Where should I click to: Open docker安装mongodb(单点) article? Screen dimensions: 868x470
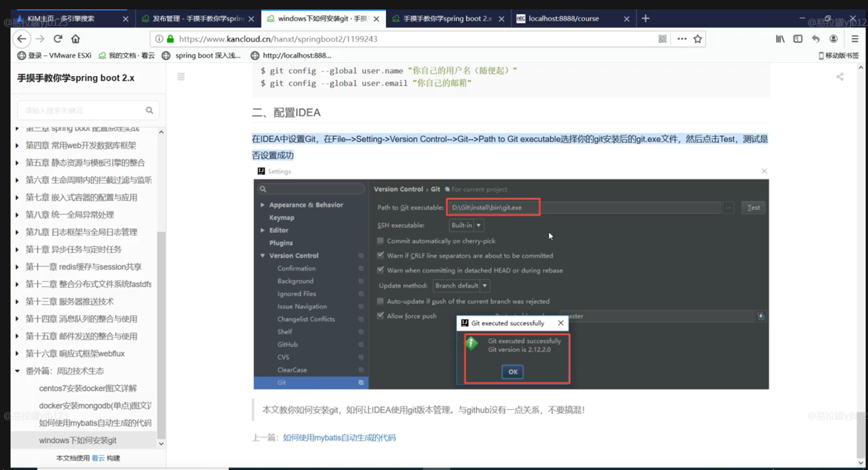(95, 406)
